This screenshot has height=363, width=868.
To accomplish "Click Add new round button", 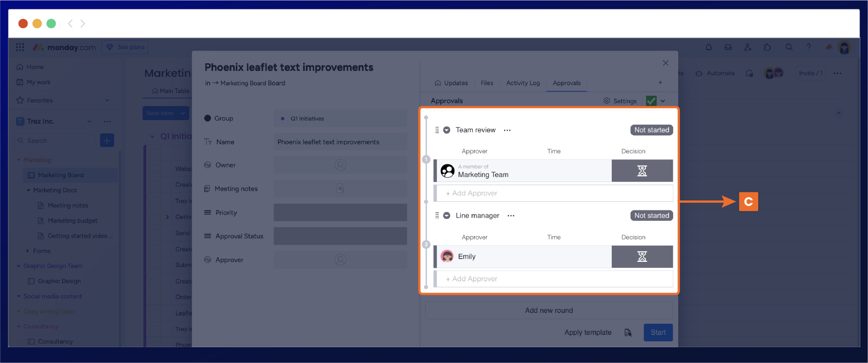I will (x=549, y=311).
